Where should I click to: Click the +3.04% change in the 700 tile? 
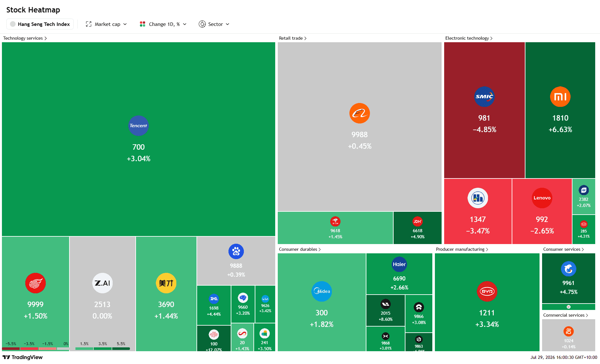click(139, 159)
